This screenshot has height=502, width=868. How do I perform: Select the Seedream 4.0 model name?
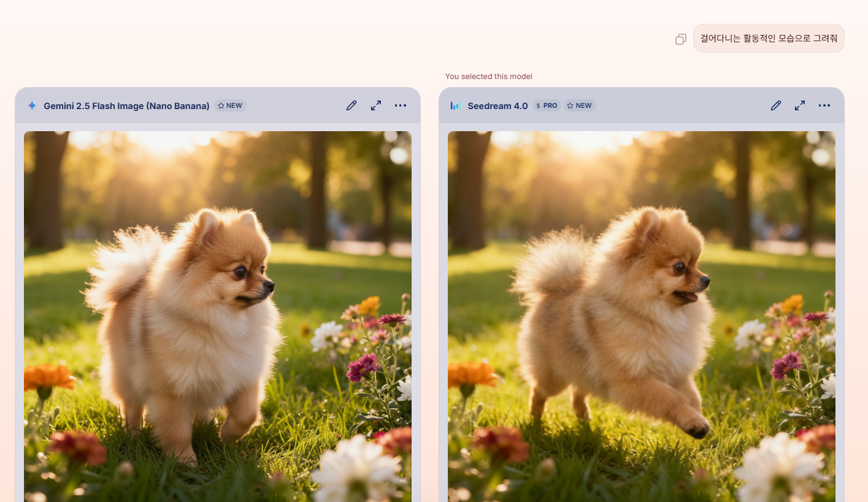pyautogui.click(x=497, y=106)
